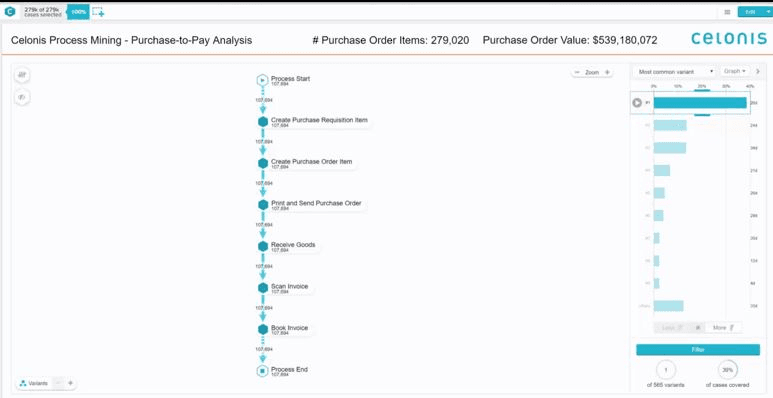The height and width of the screenshot is (398, 773).
Task: Open the hamburger menu icon near Edit
Action: (727, 12)
